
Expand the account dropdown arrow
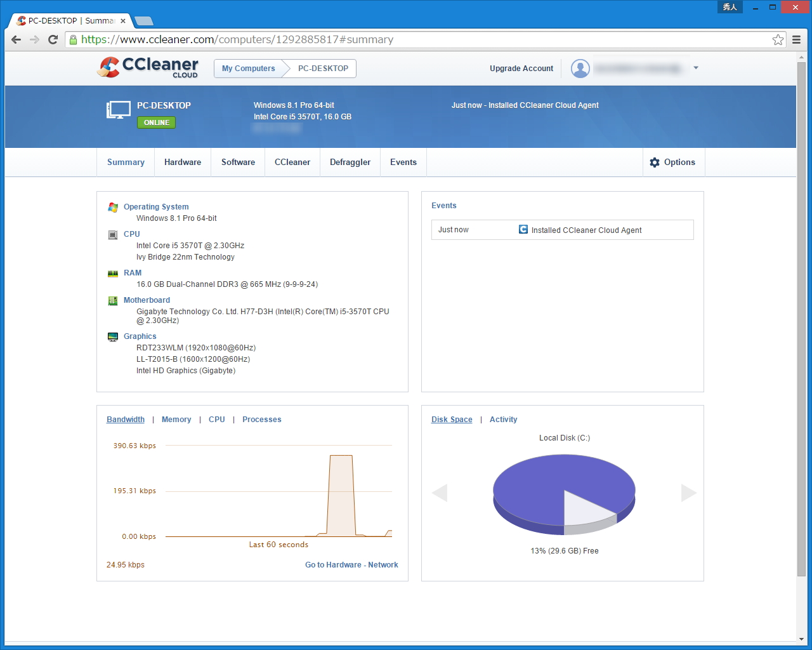click(696, 68)
